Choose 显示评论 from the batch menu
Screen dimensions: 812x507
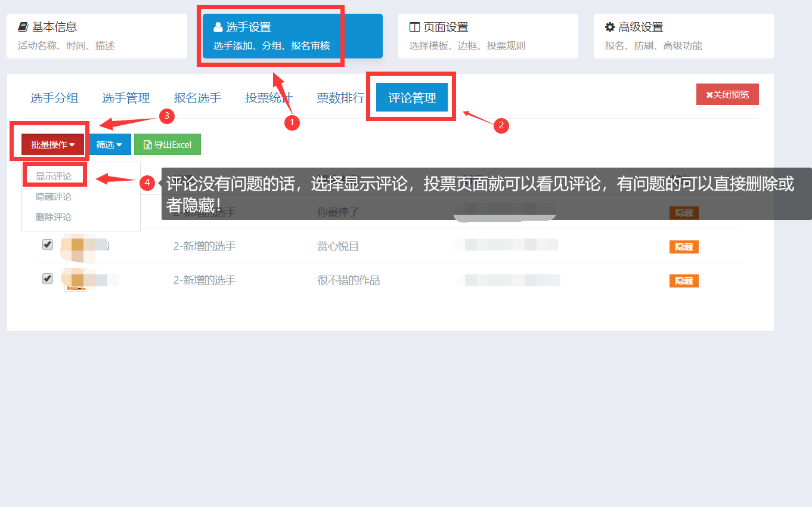point(54,177)
